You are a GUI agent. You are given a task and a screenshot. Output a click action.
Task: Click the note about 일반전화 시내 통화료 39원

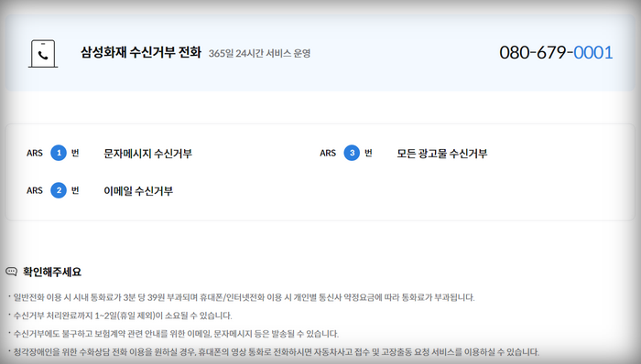(244, 297)
